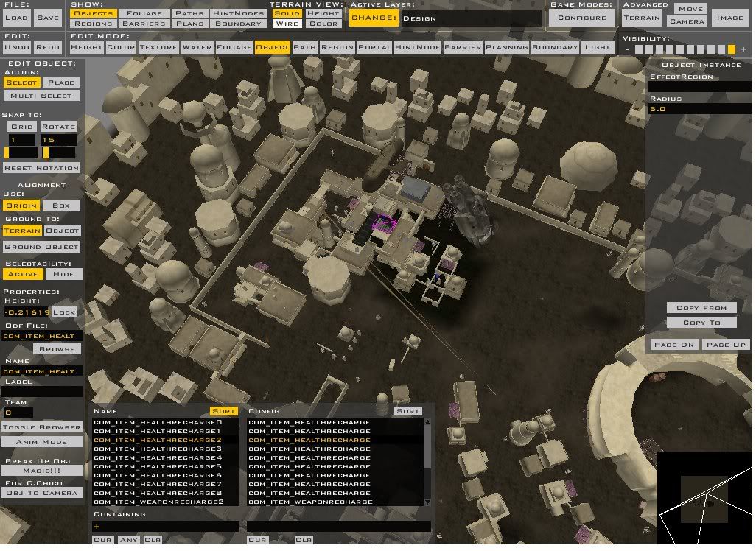Image resolution: width=756 pixels, height=551 pixels.
Task: Save the current world file
Action: pos(48,18)
